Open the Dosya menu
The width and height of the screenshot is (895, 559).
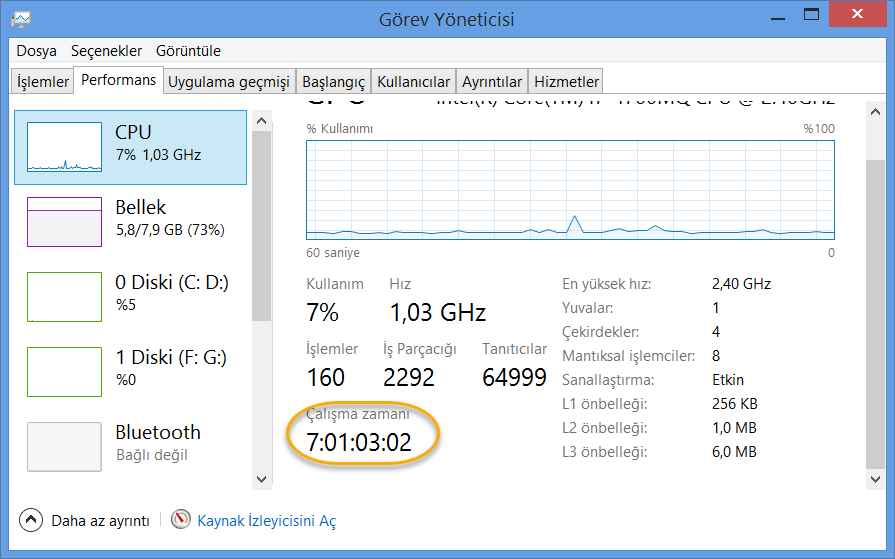[37, 51]
